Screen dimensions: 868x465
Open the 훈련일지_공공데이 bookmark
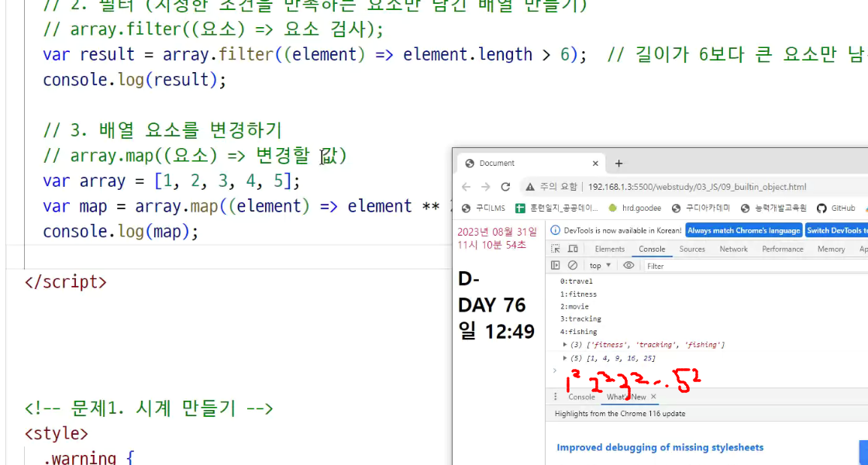pos(557,208)
